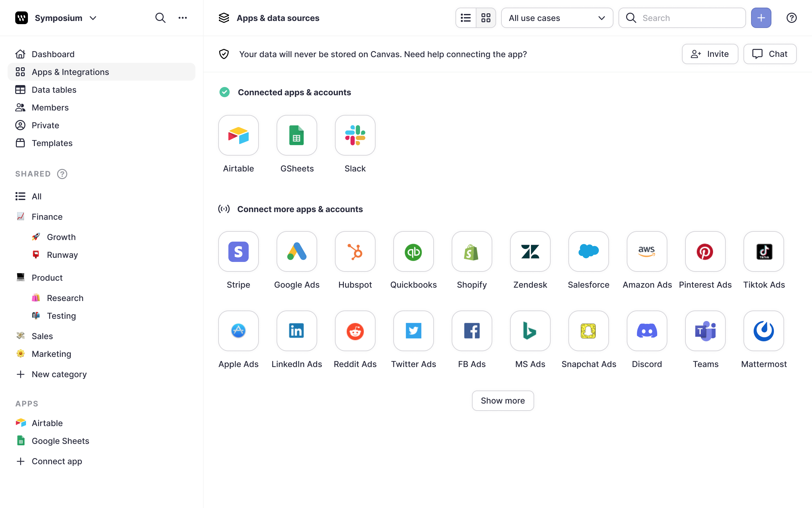Connect the Teams app

pos(705,331)
